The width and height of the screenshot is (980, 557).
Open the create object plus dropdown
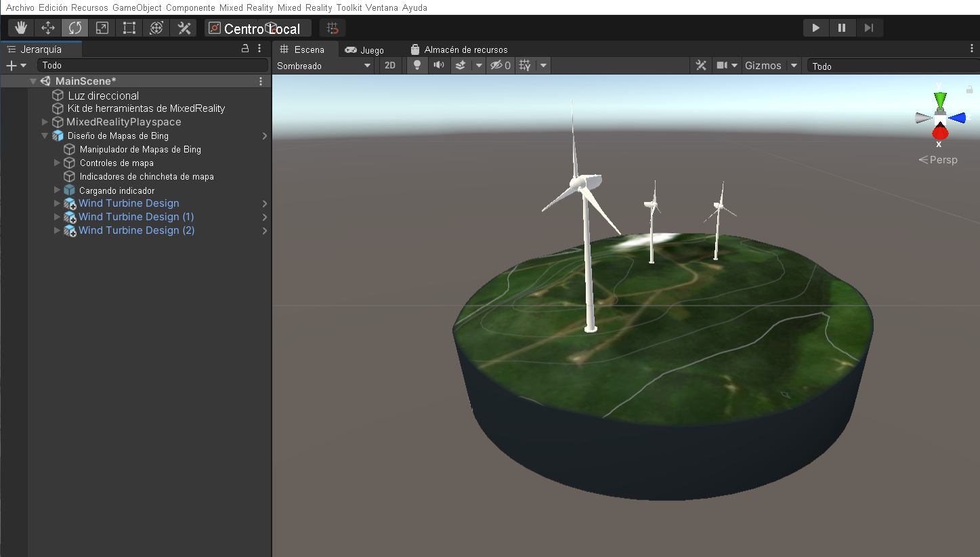16,65
